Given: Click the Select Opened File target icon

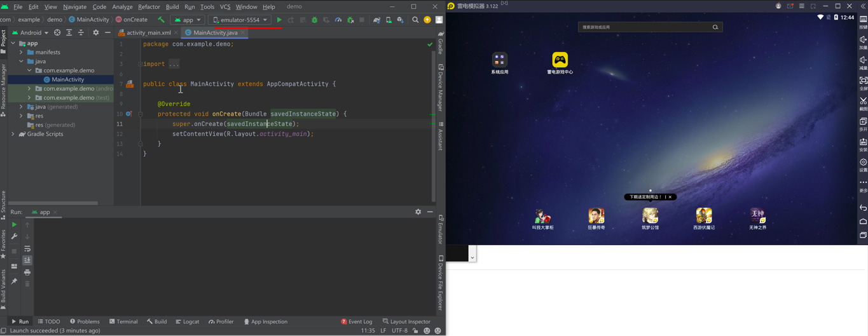Looking at the screenshot, I should (57, 32).
